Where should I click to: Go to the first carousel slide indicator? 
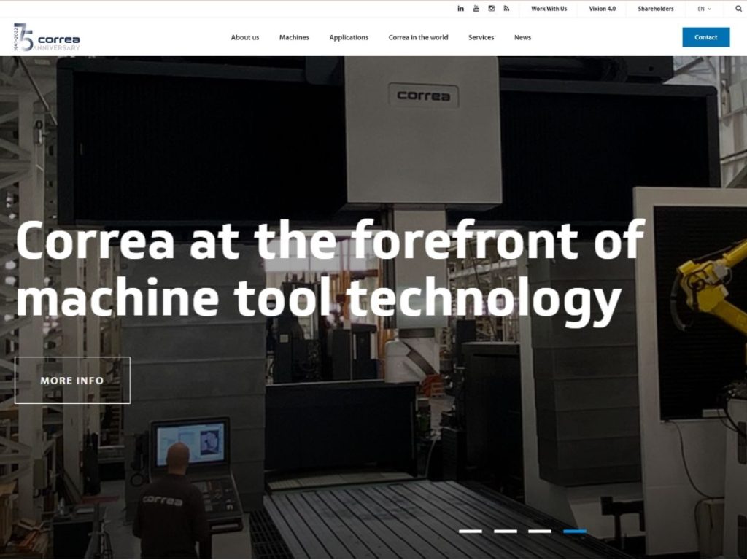[x=471, y=531]
